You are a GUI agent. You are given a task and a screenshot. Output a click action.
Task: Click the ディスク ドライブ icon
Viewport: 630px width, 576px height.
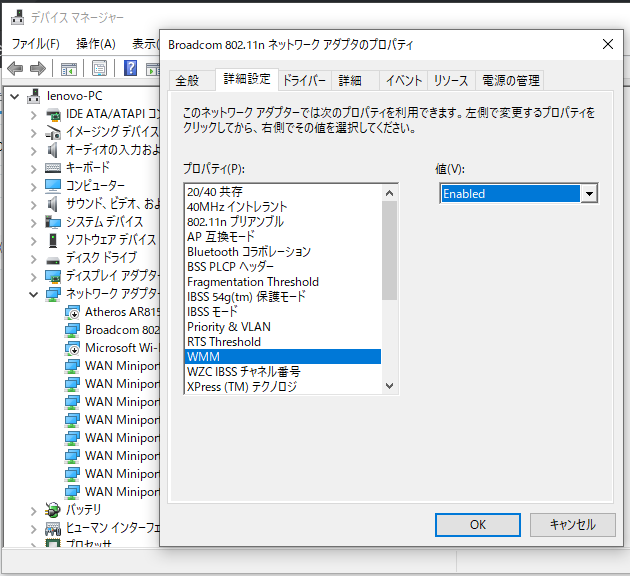click(x=53, y=260)
